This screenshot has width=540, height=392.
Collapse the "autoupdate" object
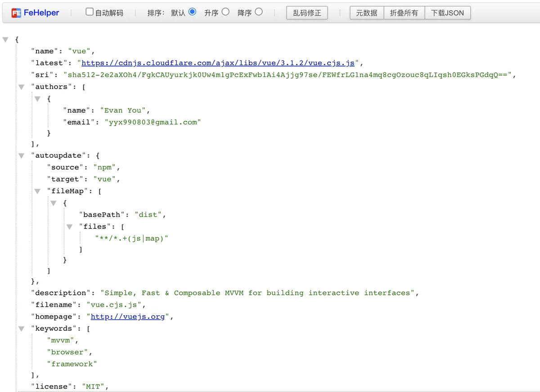click(x=21, y=156)
